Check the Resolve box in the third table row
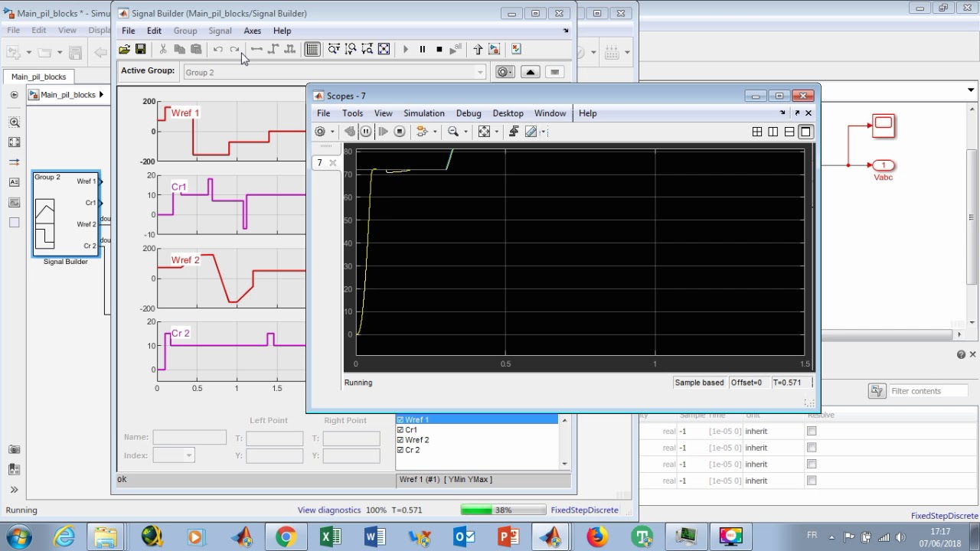The image size is (980, 551). coord(812,464)
